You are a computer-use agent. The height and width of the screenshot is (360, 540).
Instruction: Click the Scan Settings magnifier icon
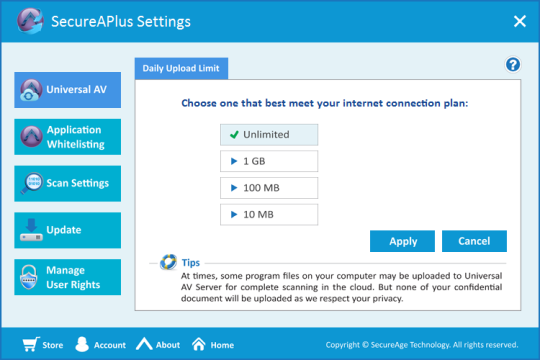(31, 183)
